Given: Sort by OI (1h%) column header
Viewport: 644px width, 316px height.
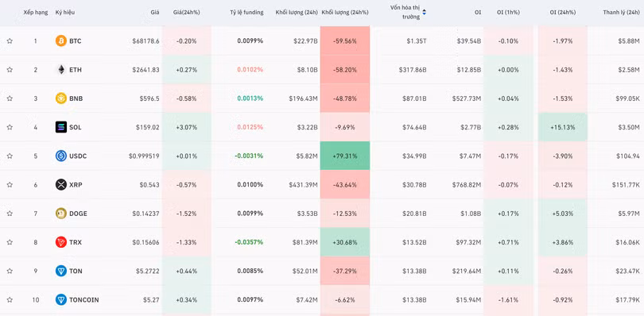Looking at the screenshot, I should click(x=508, y=13).
